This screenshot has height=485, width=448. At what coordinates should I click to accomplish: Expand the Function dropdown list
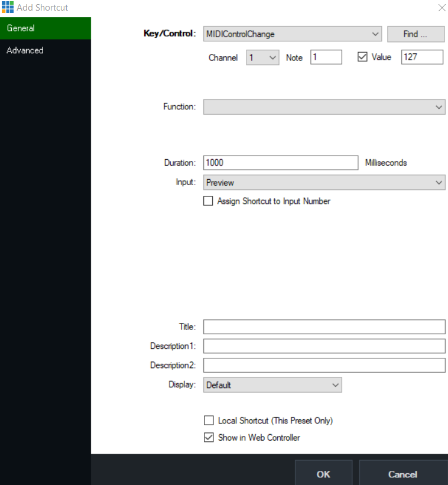coord(324,107)
